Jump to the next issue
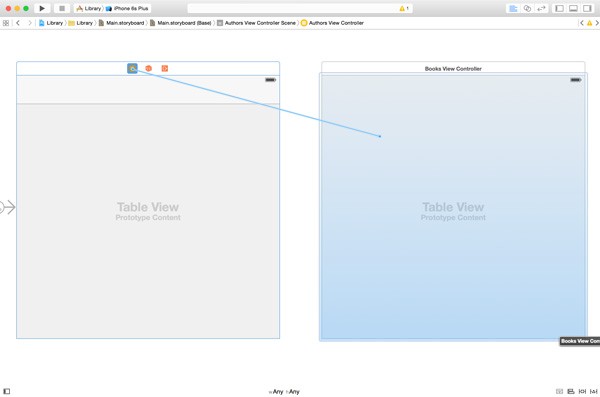 pyautogui.click(x=597, y=23)
